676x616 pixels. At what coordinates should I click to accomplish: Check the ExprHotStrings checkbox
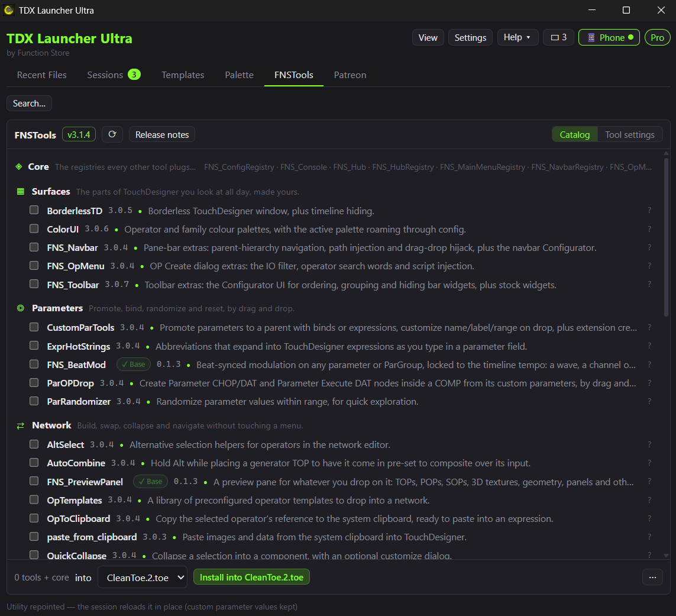[34, 346]
